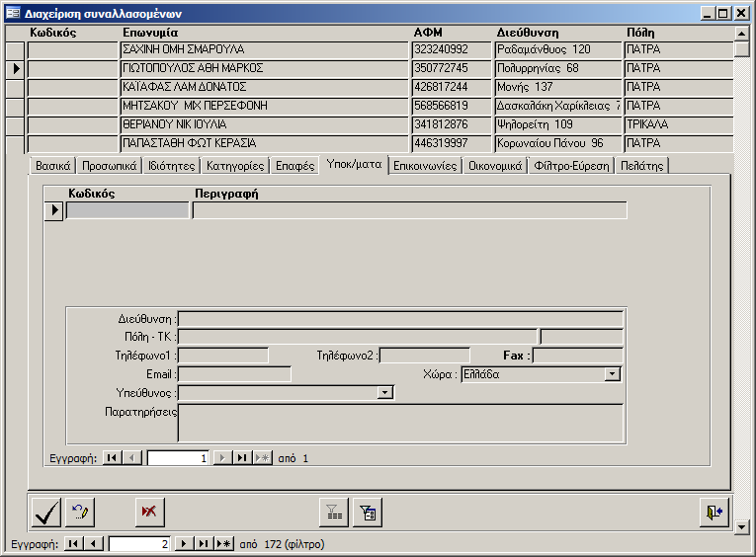Switch to the Οικονομικά tab

tap(494, 166)
